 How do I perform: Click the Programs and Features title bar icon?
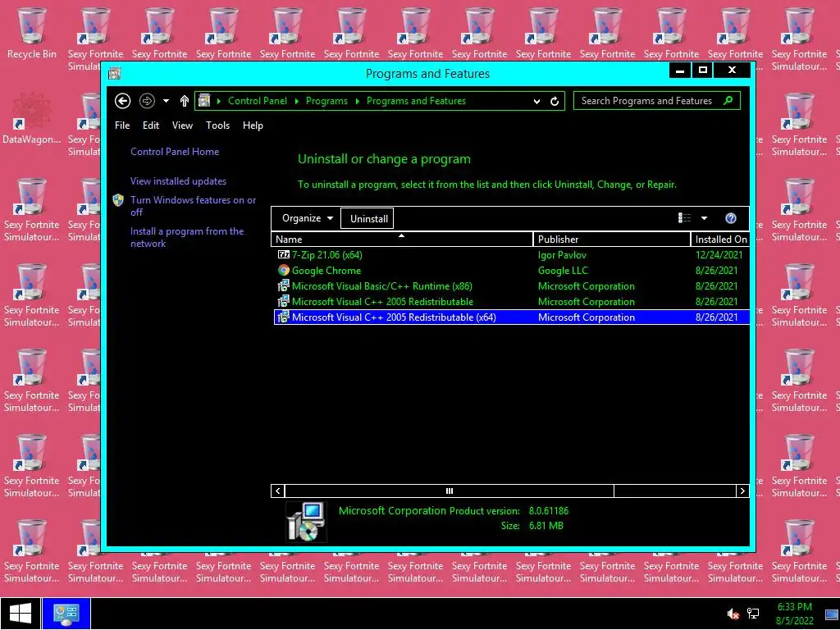[115, 73]
